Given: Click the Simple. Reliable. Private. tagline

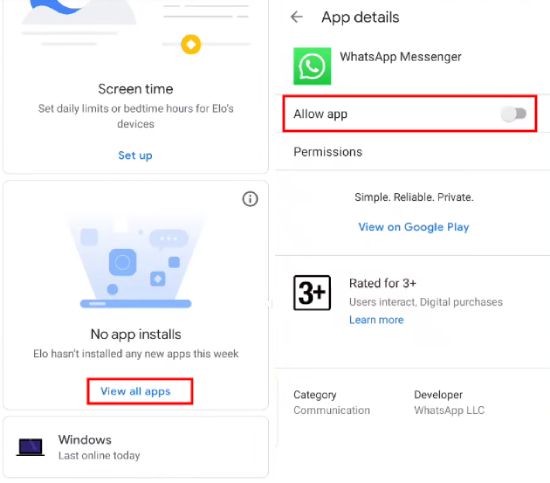Looking at the screenshot, I should coord(414,197).
